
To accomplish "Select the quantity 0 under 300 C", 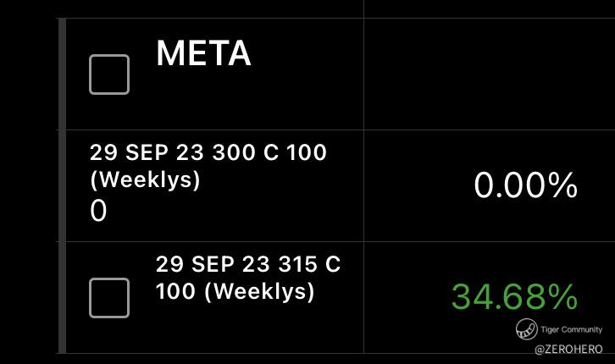I will (98, 212).
